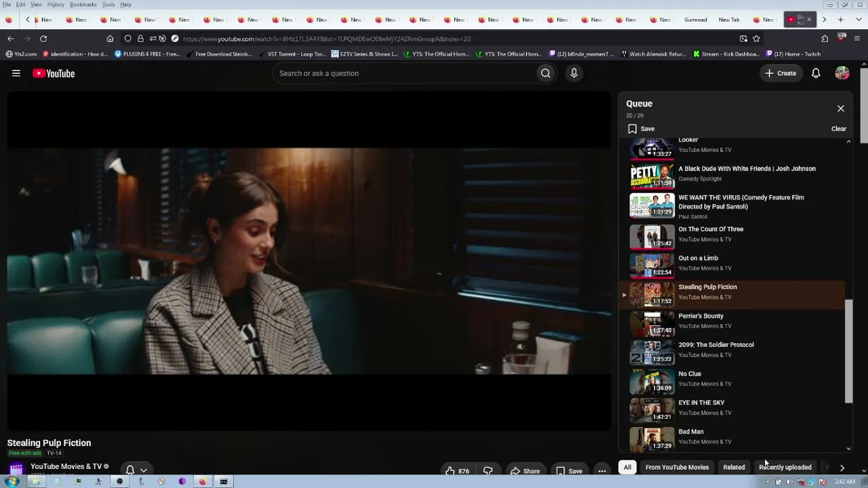Screen dimensions: 868x488
Task: Select the From YouTube Movies chip
Action: 677,467
